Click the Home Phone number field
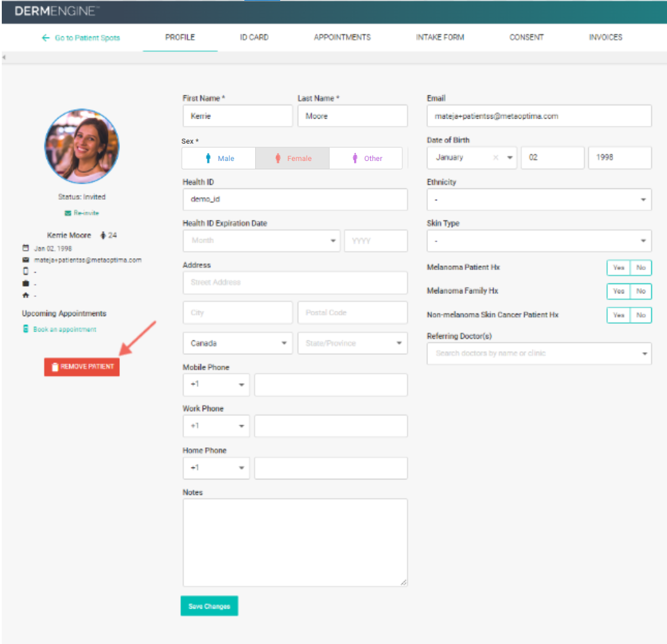 pos(331,467)
